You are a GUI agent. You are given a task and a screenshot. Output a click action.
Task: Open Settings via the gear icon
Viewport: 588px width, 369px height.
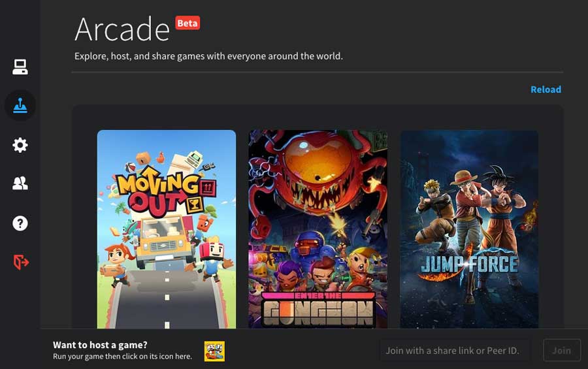click(x=20, y=145)
